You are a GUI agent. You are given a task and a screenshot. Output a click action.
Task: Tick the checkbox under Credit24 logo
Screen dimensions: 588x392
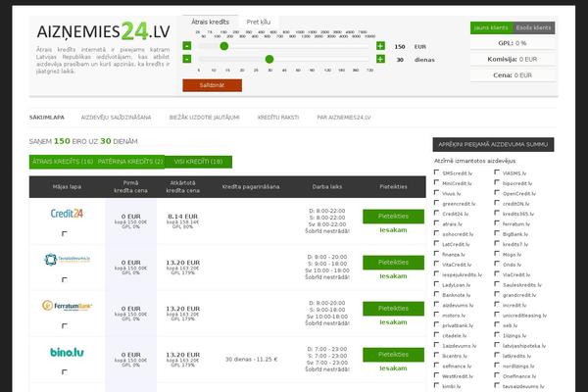click(x=64, y=233)
